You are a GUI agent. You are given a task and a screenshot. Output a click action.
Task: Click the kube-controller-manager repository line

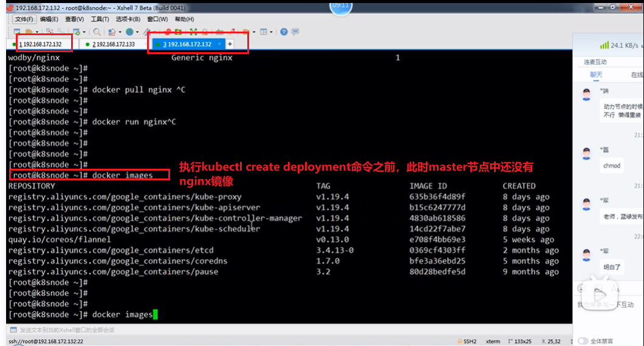coord(156,218)
